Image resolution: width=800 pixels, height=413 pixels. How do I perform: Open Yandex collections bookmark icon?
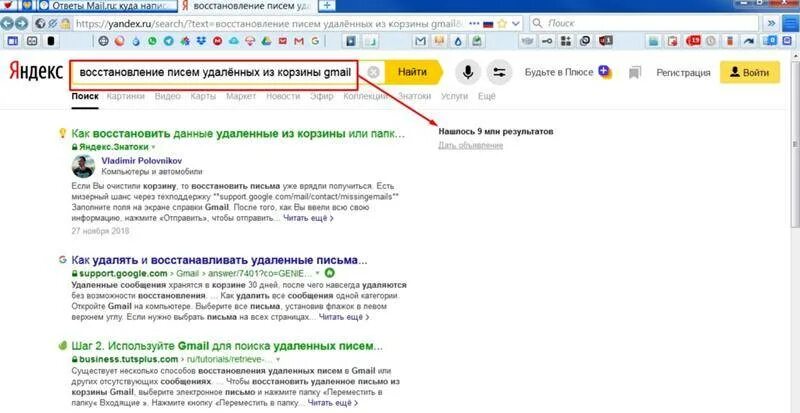pos(634,72)
